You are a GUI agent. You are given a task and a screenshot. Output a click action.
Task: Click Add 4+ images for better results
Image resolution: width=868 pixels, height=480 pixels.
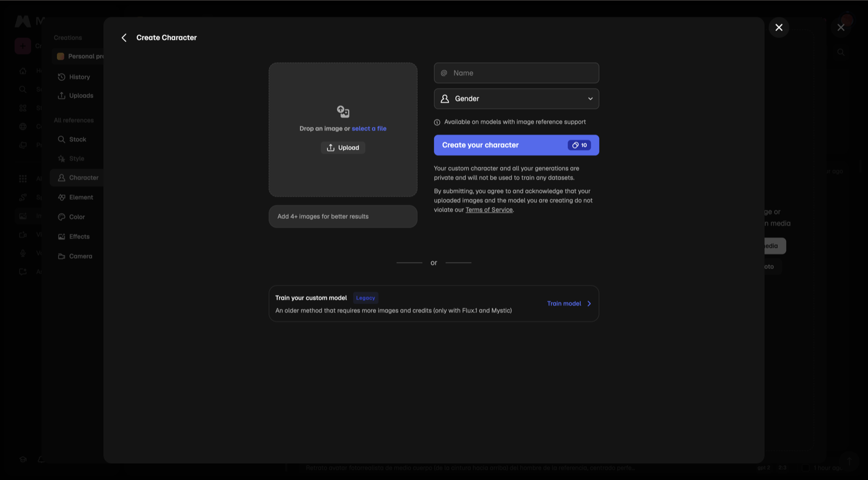pos(343,216)
